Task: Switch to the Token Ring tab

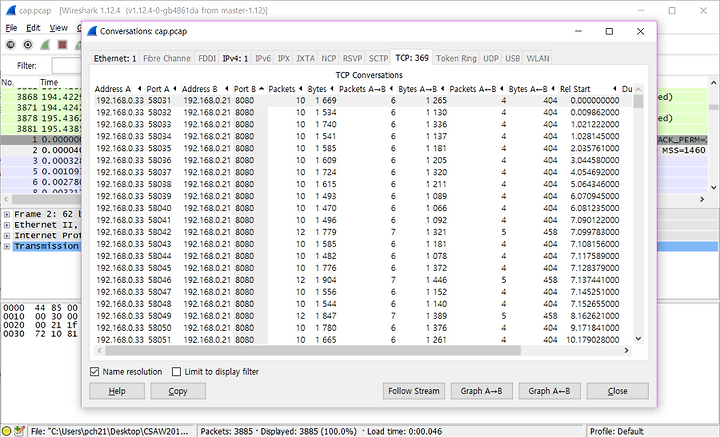Action: tap(456, 58)
